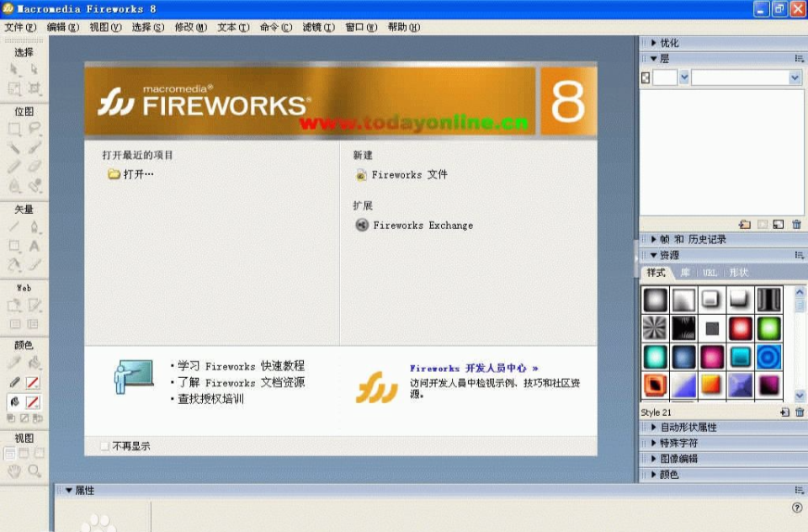Select the Scale tool
Screen dimensions: 808x532
14,88
